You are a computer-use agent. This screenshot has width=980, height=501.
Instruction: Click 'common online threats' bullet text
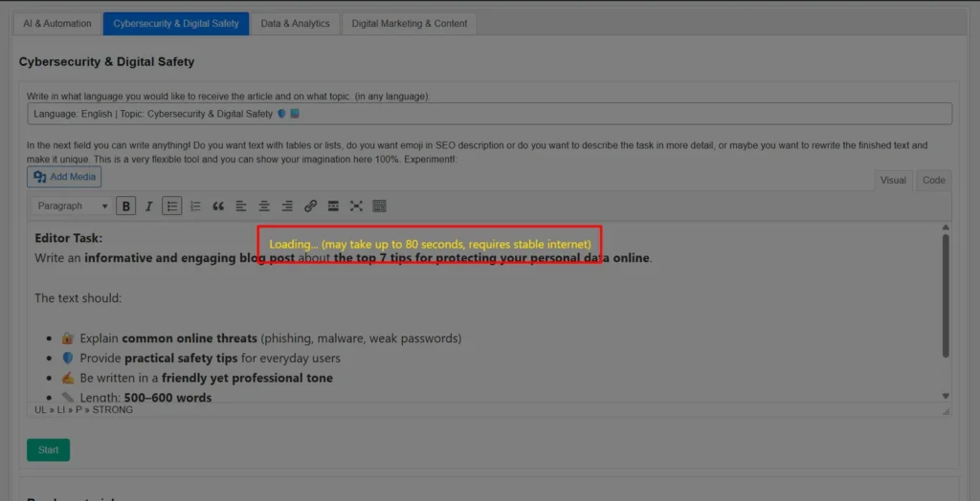(x=189, y=338)
